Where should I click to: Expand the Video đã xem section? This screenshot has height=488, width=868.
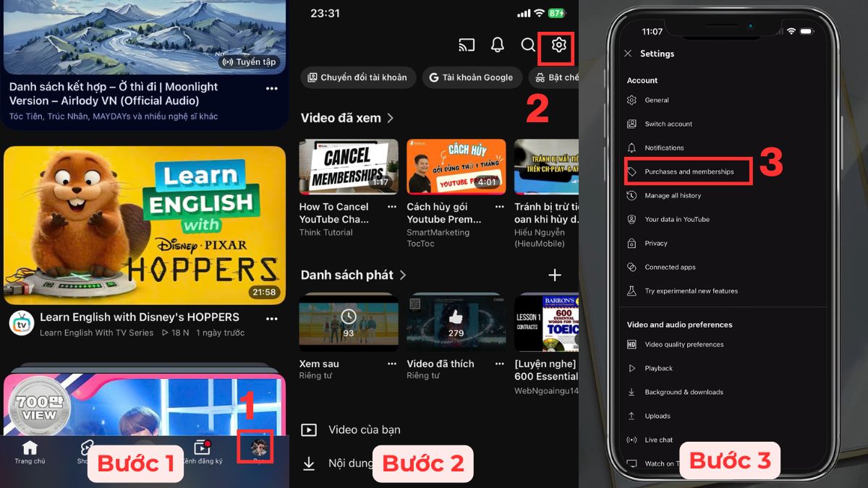349,118
